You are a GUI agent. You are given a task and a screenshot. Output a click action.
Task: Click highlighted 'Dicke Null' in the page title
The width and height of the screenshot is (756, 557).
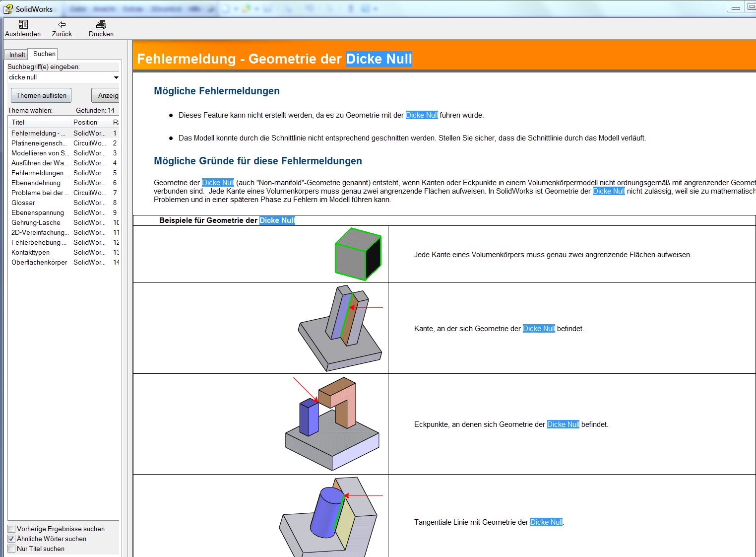(x=379, y=59)
